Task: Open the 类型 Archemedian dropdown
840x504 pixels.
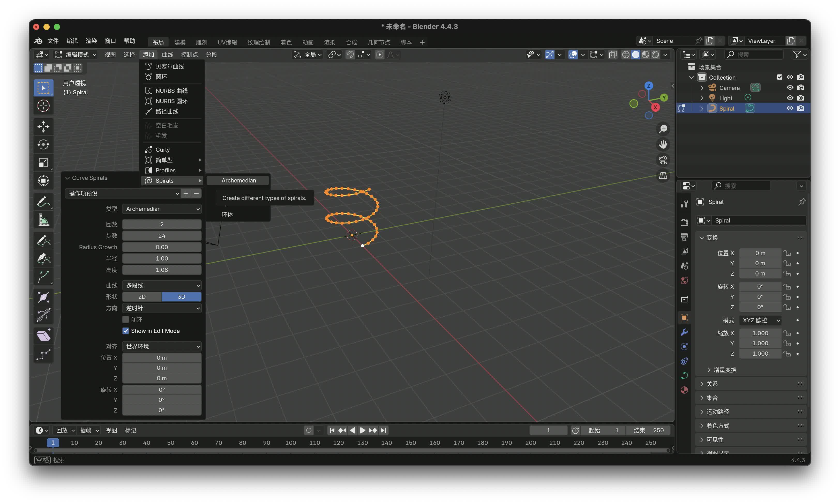Action: point(162,209)
